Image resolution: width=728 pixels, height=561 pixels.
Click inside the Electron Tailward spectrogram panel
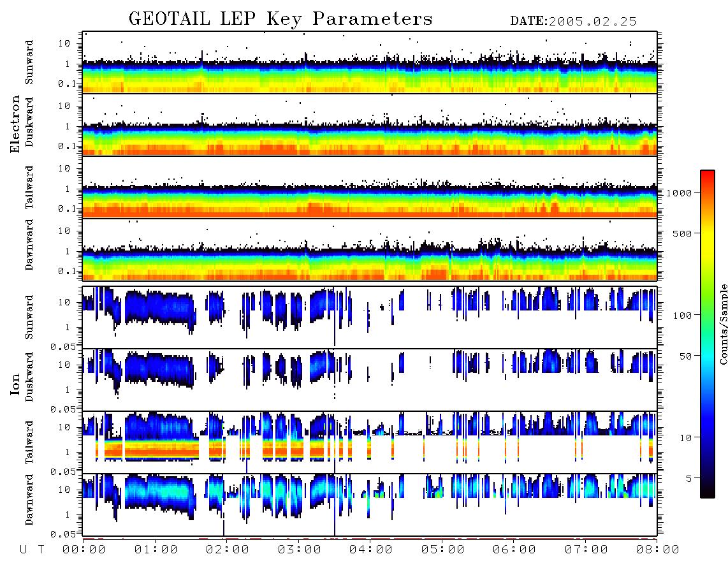point(370,187)
